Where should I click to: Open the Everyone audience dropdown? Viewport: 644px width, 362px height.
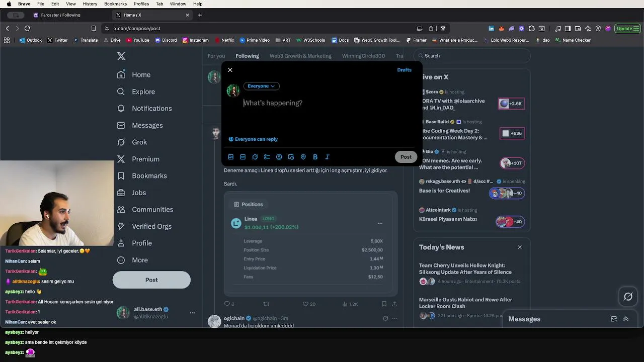coord(261,86)
